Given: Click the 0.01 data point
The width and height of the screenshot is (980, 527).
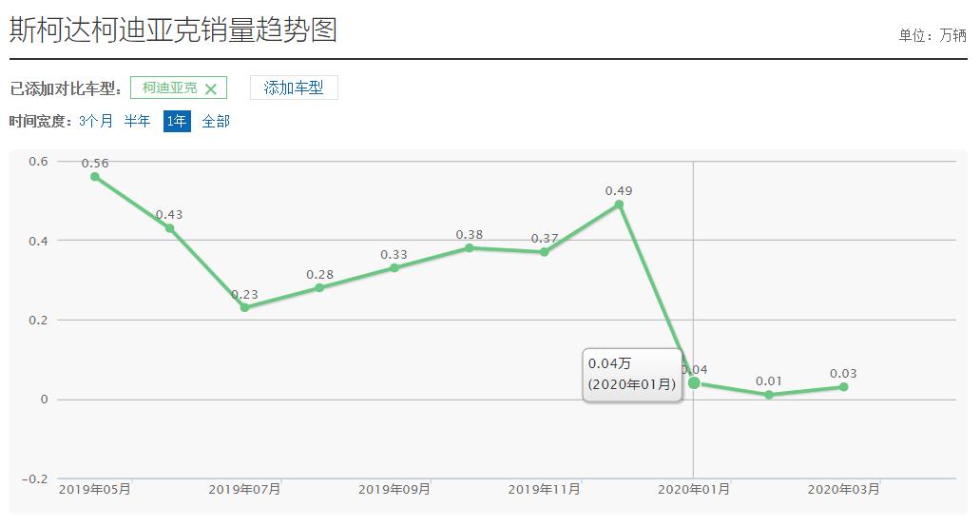Looking at the screenshot, I should (769, 395).
